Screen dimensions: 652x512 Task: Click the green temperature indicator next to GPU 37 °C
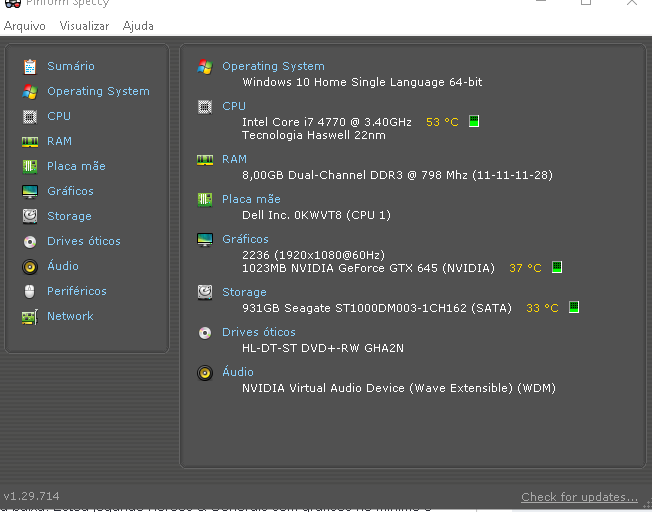point(557,267)
